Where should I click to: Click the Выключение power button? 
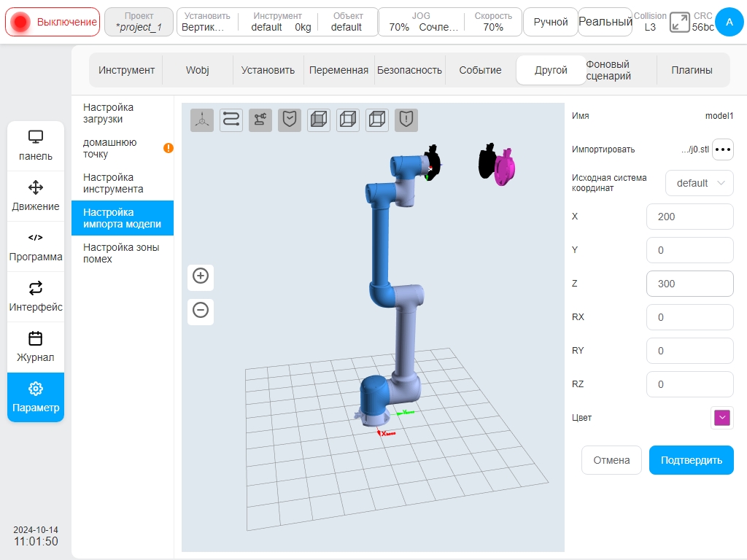pyautogui.click(x=53, y=22)
